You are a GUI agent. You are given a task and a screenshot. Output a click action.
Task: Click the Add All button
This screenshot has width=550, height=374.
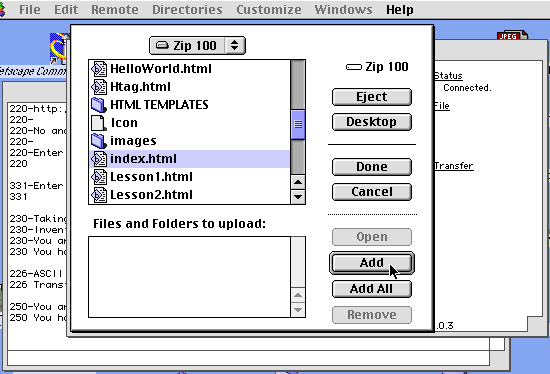372,289
